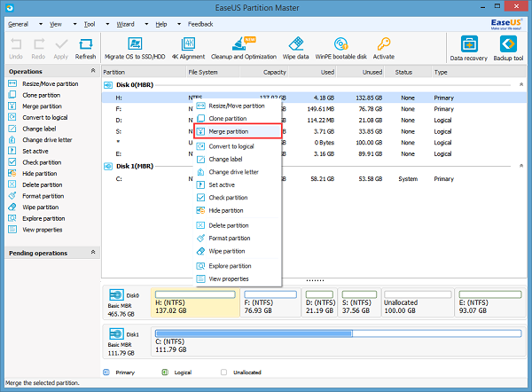Image resolution: width=532 pixels, height=392 pixels.
Task: Open the View menu
Action: pyautogui.click(x=56, y=24)
